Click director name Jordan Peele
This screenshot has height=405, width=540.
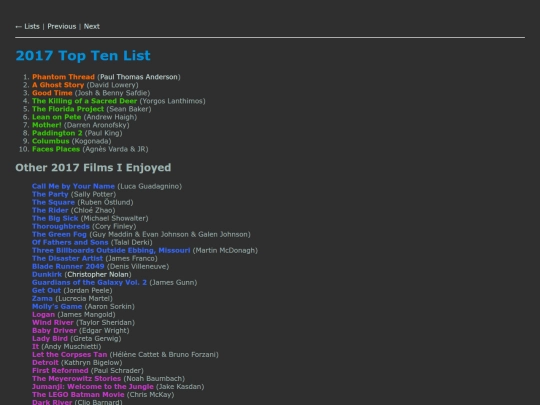pos(88,290)
